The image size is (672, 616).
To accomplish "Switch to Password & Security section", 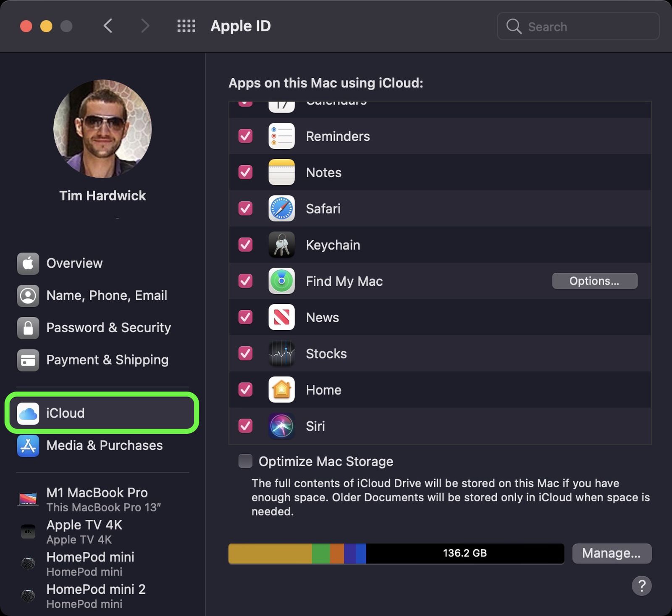I will click(108, 327).
